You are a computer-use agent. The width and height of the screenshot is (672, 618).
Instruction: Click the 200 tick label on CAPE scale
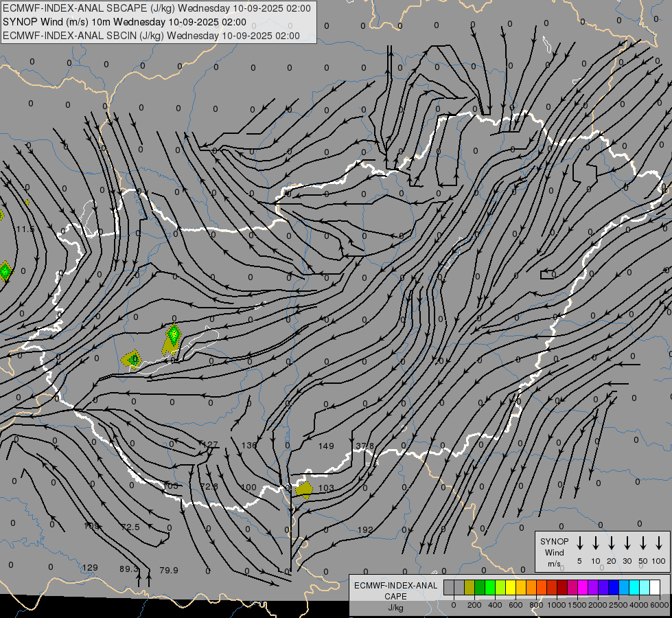(474, 605)
